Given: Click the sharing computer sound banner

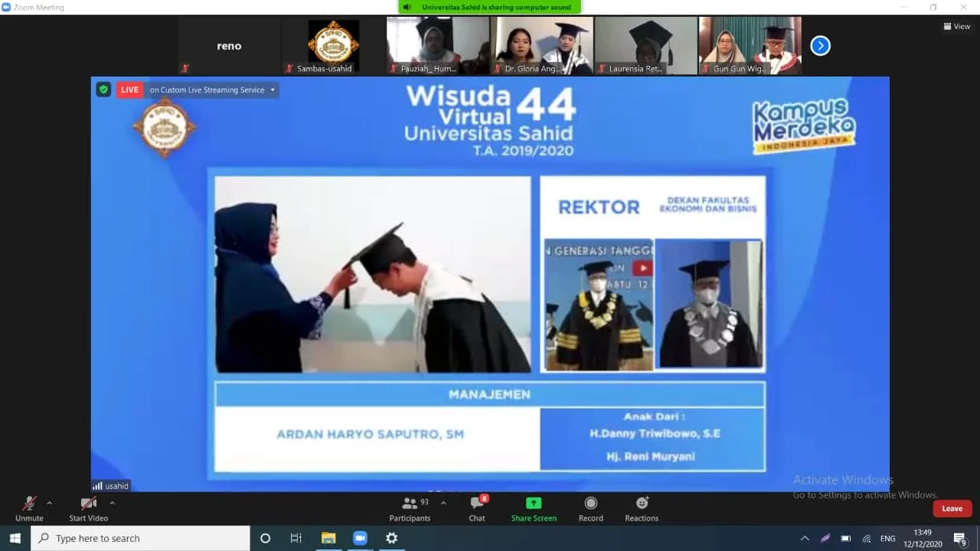Looking at the screenshot, I should pos(490,7).
